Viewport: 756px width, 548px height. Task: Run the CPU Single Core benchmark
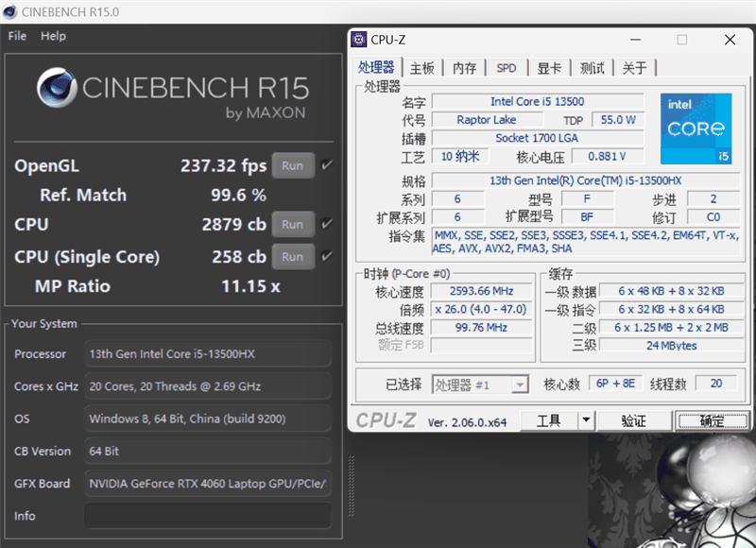292,256
